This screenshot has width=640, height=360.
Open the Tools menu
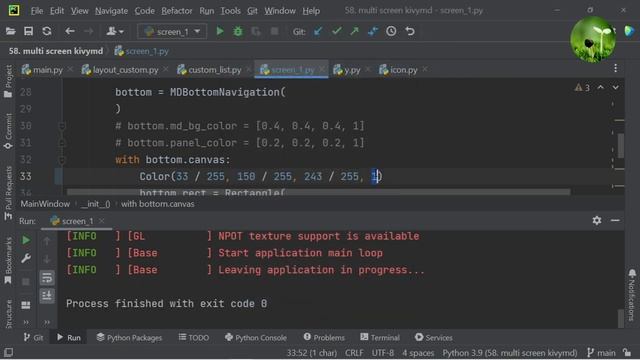(230, 11)
